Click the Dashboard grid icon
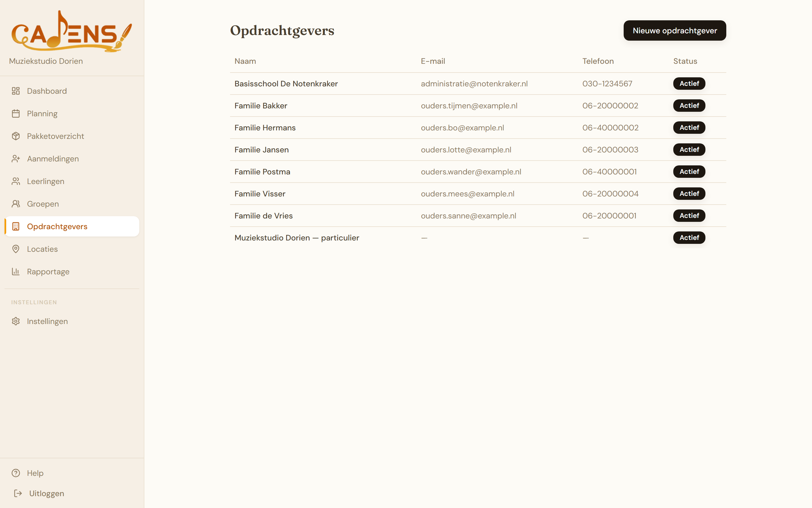 (x=16, y=91)
